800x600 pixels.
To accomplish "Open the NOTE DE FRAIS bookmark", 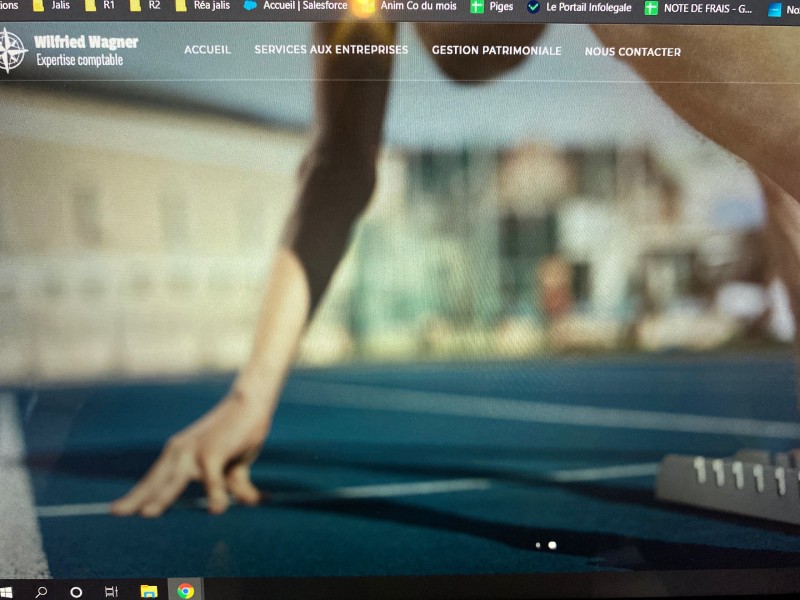I will (698, 8).
